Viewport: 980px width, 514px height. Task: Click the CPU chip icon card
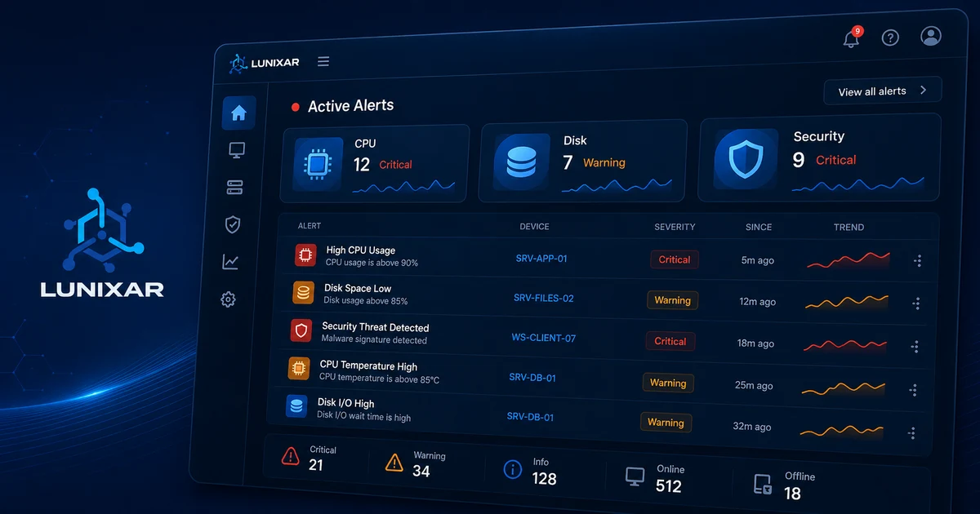[318, 164]
